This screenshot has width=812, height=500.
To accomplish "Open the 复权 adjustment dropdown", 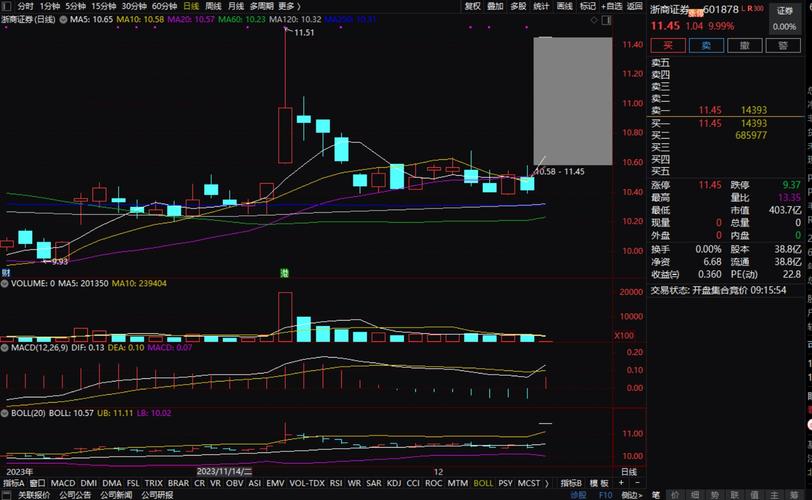I will tap(472, 6).
